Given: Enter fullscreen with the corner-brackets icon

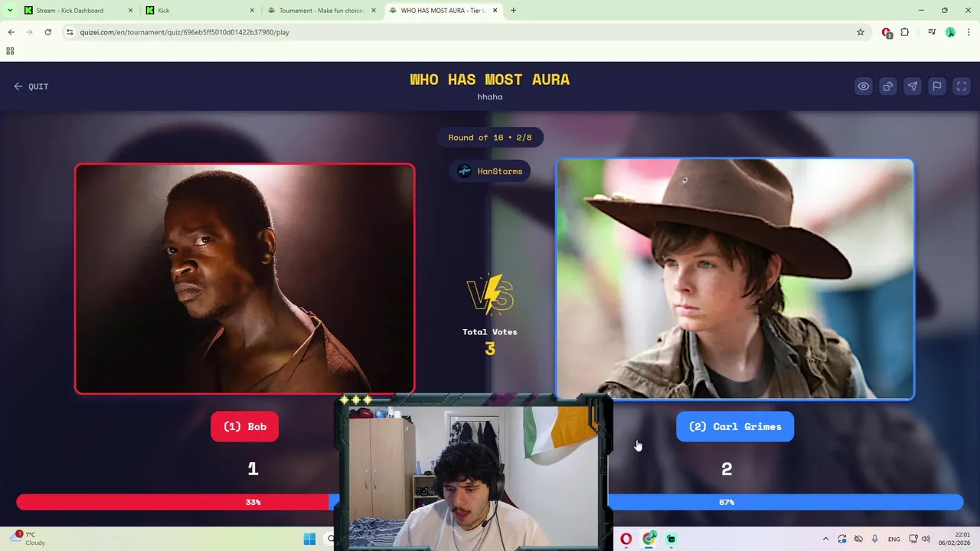Looking at the screenshot, I should 962,86.
